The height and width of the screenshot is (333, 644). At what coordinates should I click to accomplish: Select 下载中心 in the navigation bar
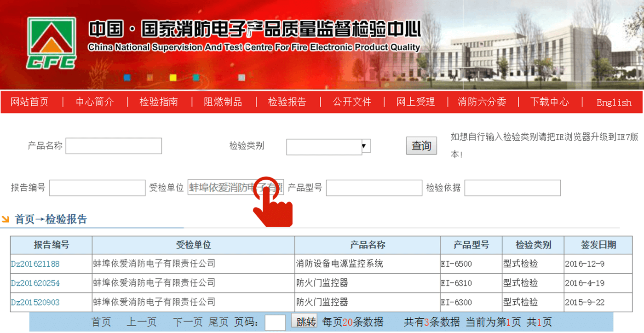tap(549, 102)
